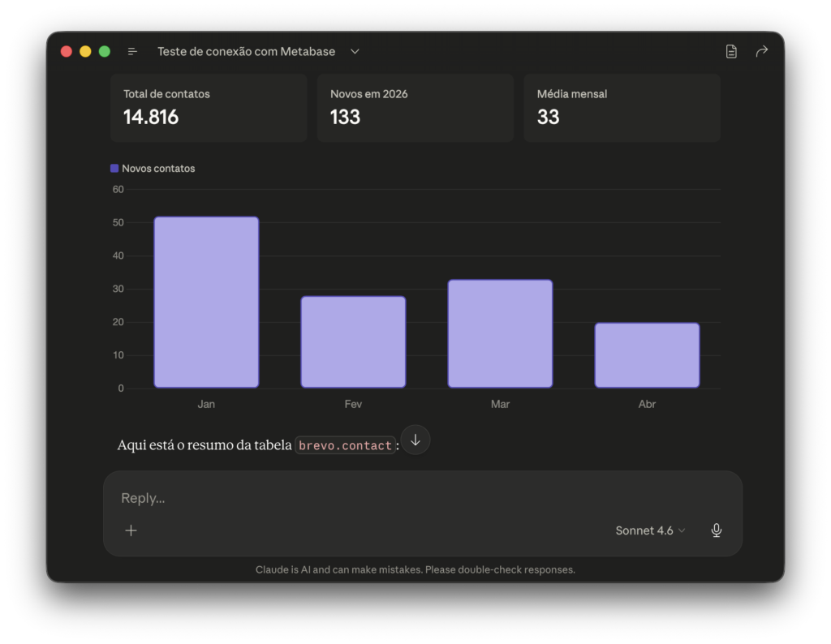Activate the microphone voice input
The image size is (831, 644).
(x=717, y=530)
